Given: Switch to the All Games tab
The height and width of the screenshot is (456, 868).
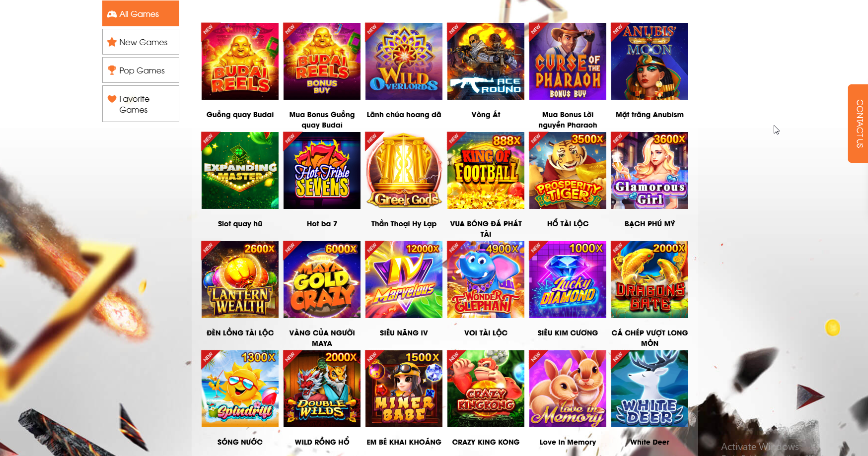Looking at the screenshot, I should pos(141,13).
